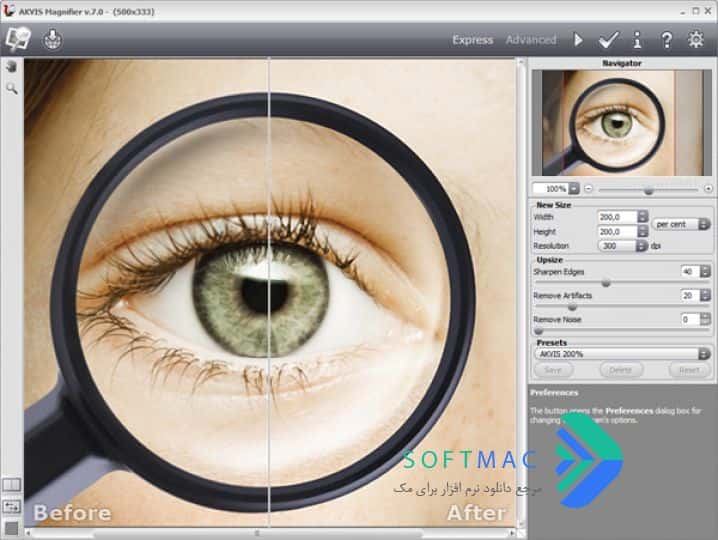The width and height of the screenshot is (718, 540).
Task: Adjust the Sharpen Edges stepper arrows
Action: point(705,272)
